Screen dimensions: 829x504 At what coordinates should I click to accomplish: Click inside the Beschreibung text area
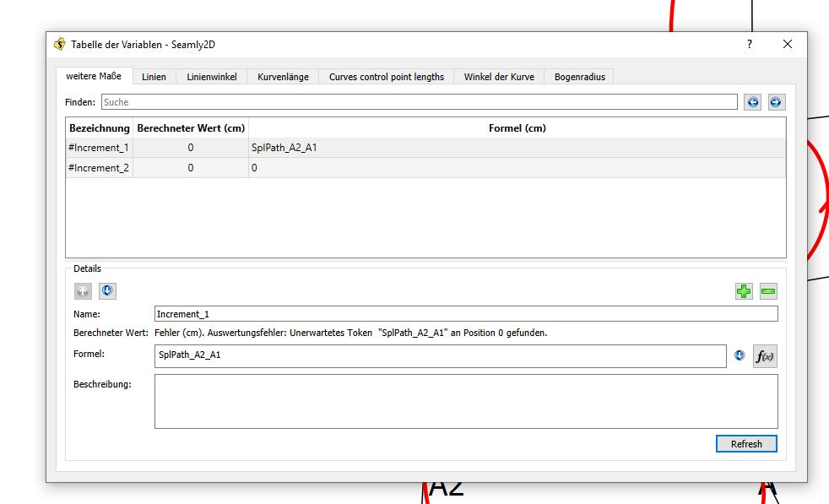click(465, 402)
